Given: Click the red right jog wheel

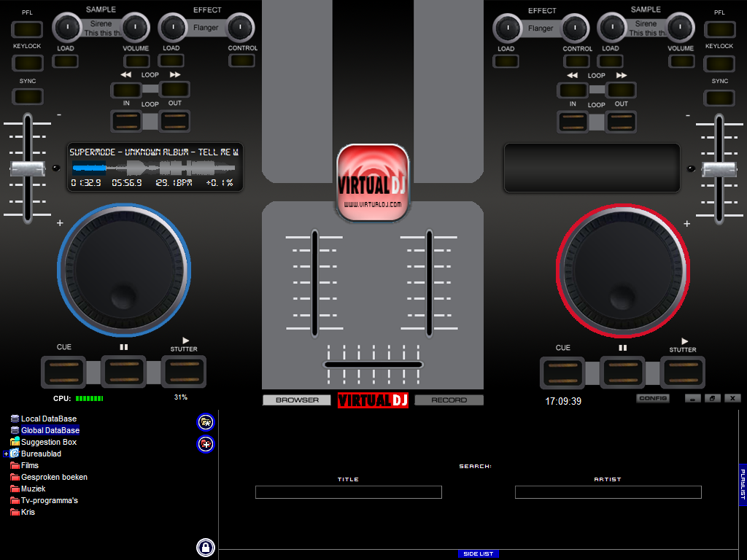Looking at the screenshot, I should click(623, 271).
